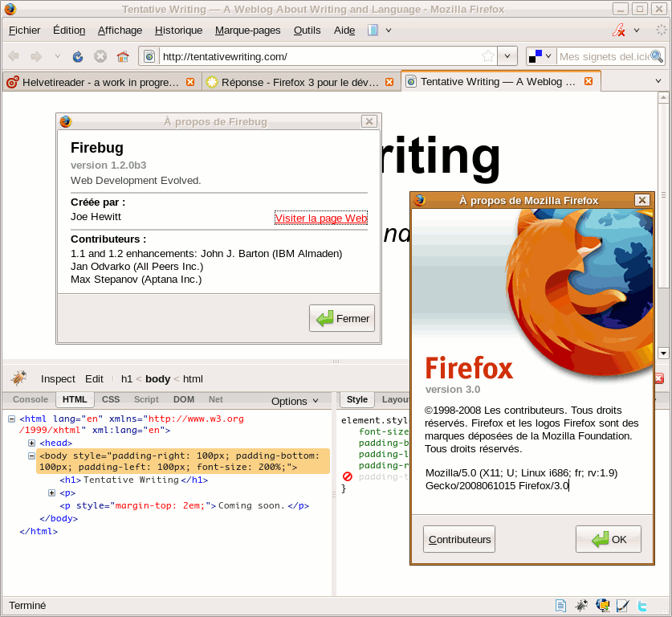This screenshot has height=617, width=672.
Task: Click the del.icio.us search engine icon
Action: tap(536, 56)
